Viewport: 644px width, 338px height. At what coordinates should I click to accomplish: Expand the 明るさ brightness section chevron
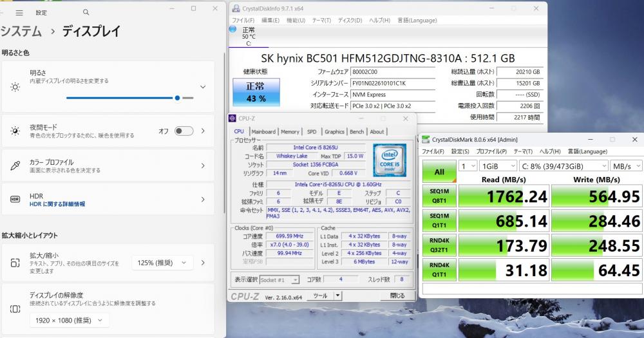click(x=203, y=87)
